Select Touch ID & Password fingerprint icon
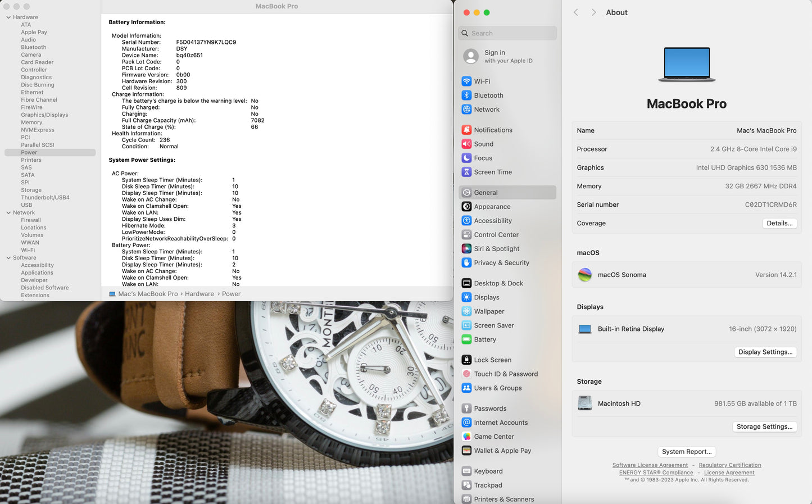Viewport: 812px width, 504px height. point(466,374)
